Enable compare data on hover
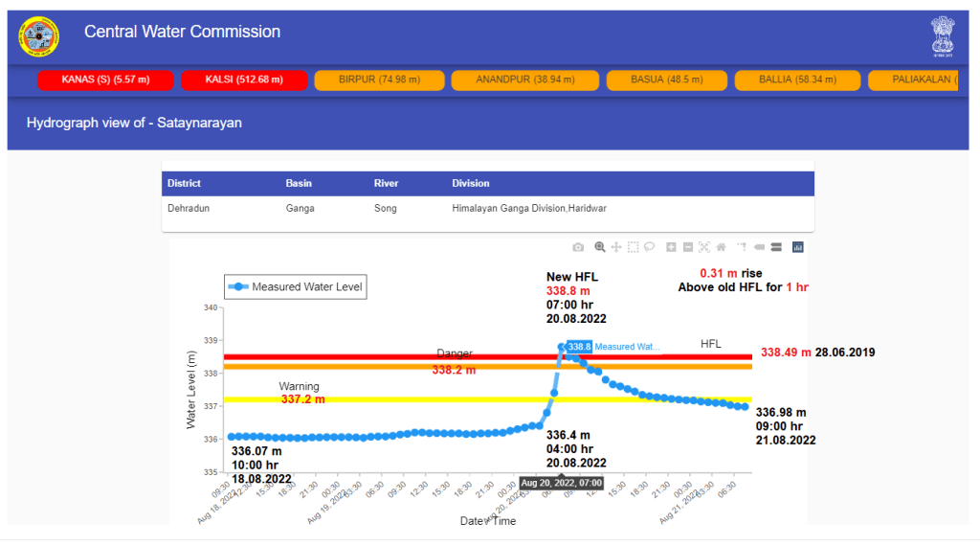 pyautogui.click(x=776, y=247)
